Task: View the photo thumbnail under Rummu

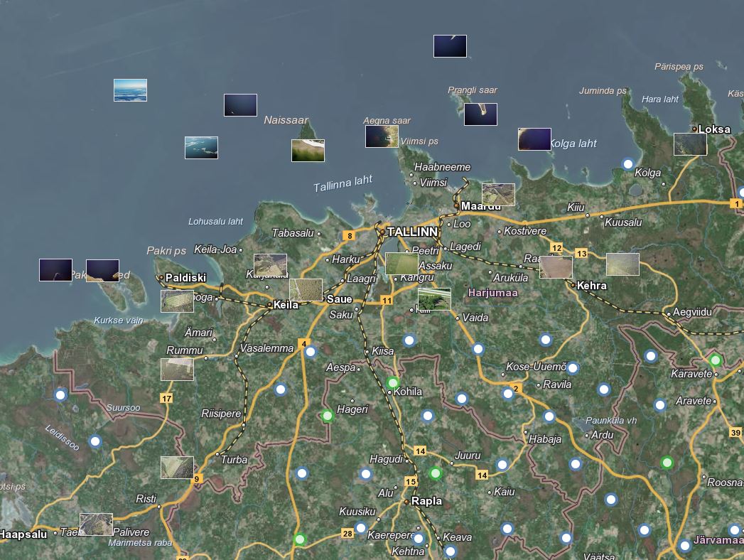Action: click(x=178, y=370)
